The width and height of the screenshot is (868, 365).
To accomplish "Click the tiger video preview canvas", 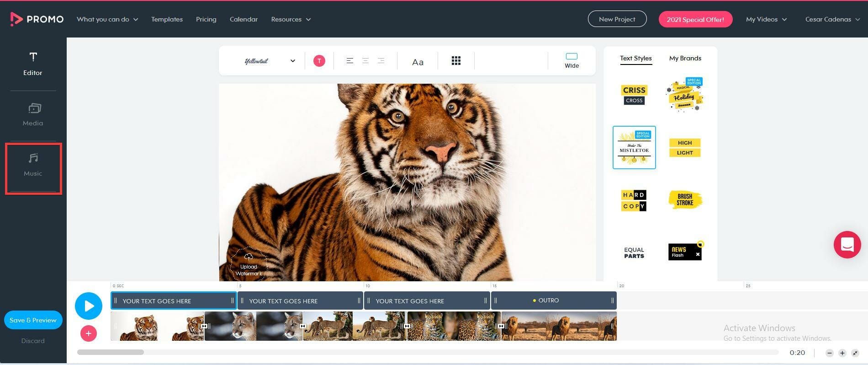I will pos(407,182).
